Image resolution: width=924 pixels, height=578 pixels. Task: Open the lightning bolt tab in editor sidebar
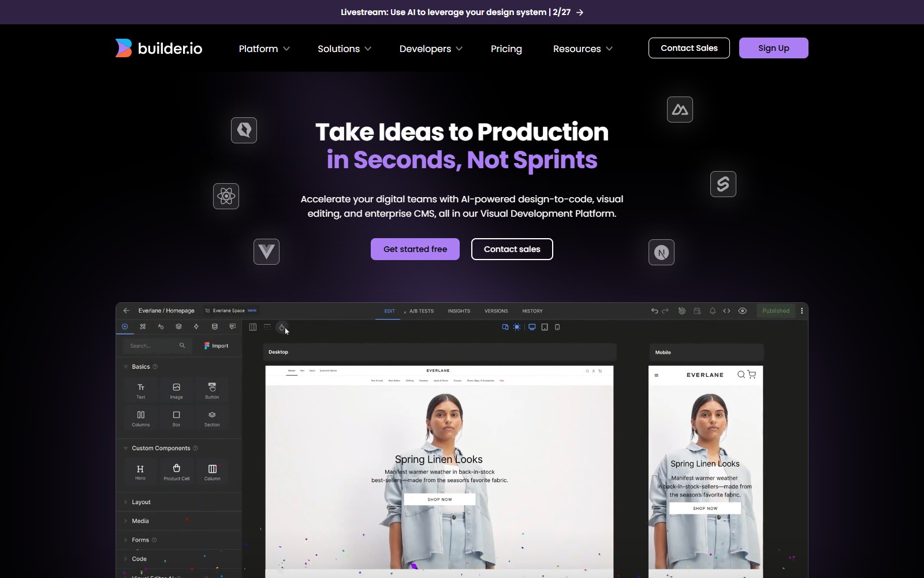pyautogui.click(x=196, y=327)
